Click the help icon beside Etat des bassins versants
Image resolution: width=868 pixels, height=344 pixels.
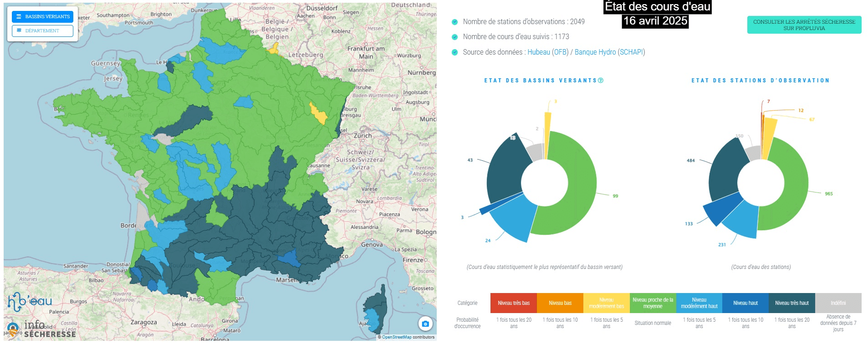coord(601,81)
